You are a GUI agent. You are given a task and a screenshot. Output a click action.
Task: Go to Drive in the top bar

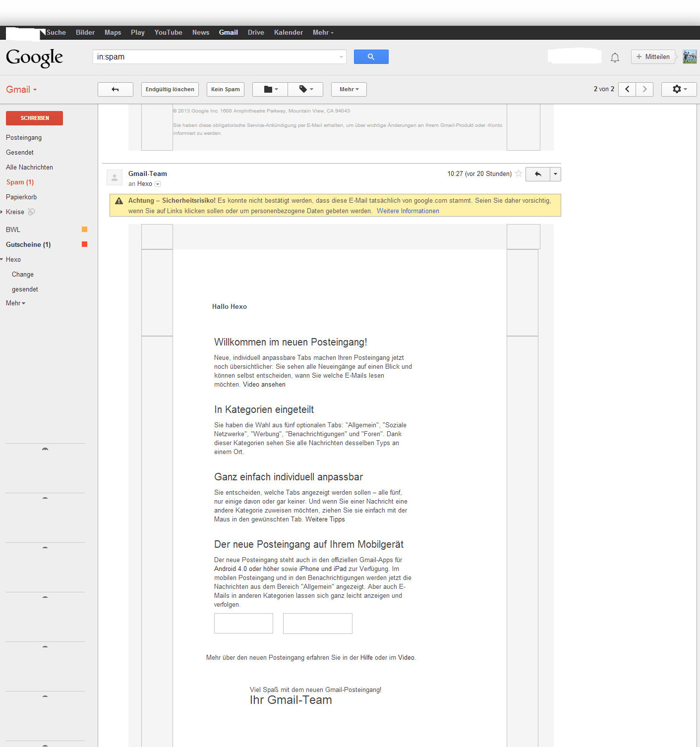coord(256,33)
